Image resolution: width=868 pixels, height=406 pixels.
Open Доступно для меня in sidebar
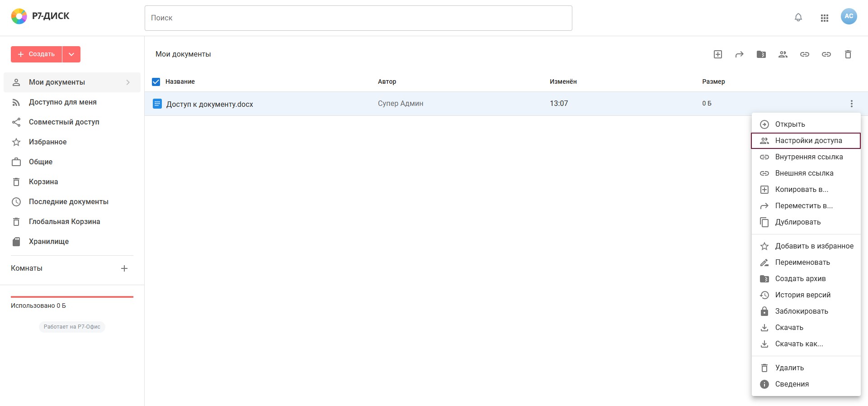pyautogui.click(x=62, y=102)
